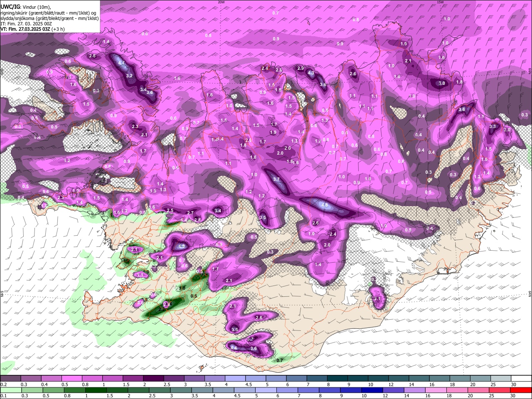Click the '0.2' label in the snow legend
Viewport: 532px width, 399px height.
tap(3, 384)
